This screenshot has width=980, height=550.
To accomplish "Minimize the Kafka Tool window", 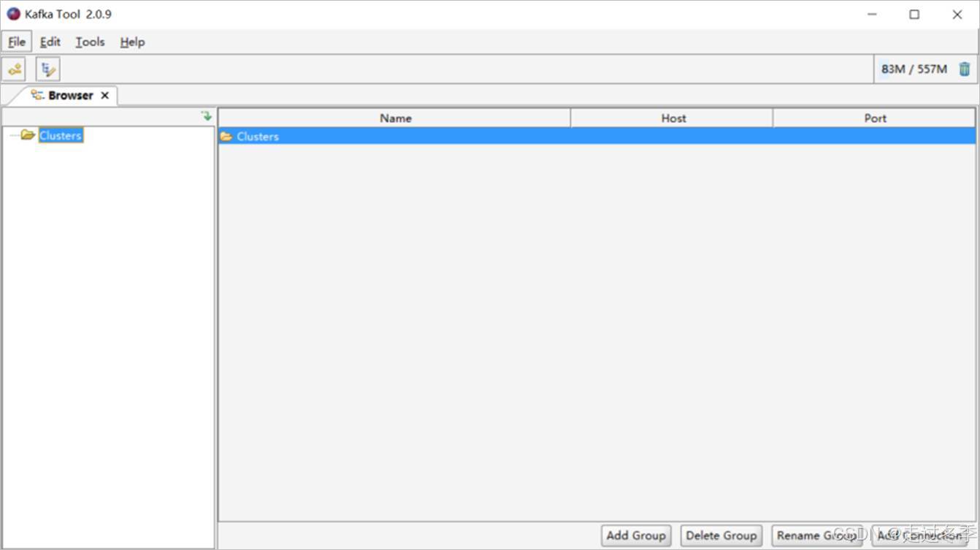I will (872, 15).
